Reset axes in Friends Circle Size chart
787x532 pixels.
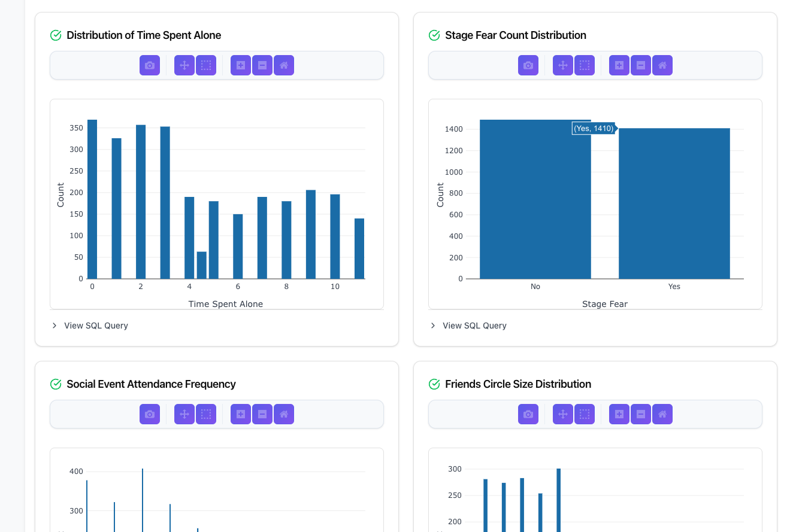(662, 414)
